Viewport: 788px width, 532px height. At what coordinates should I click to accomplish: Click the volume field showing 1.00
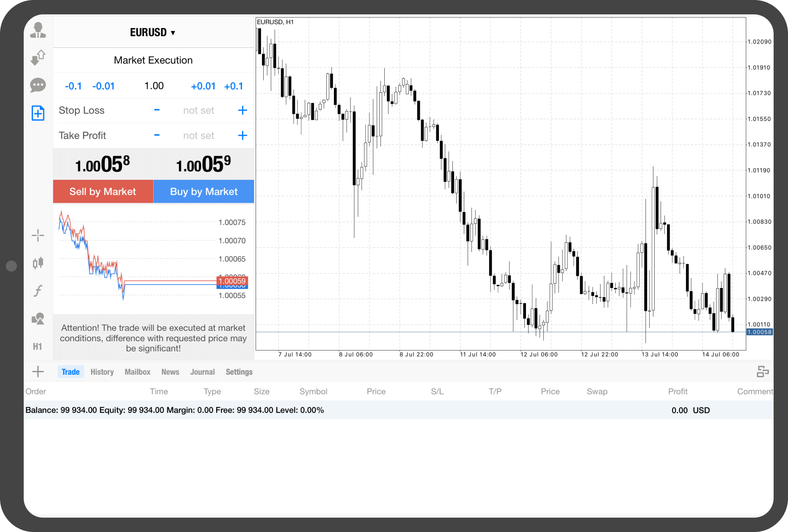[154, 86]
